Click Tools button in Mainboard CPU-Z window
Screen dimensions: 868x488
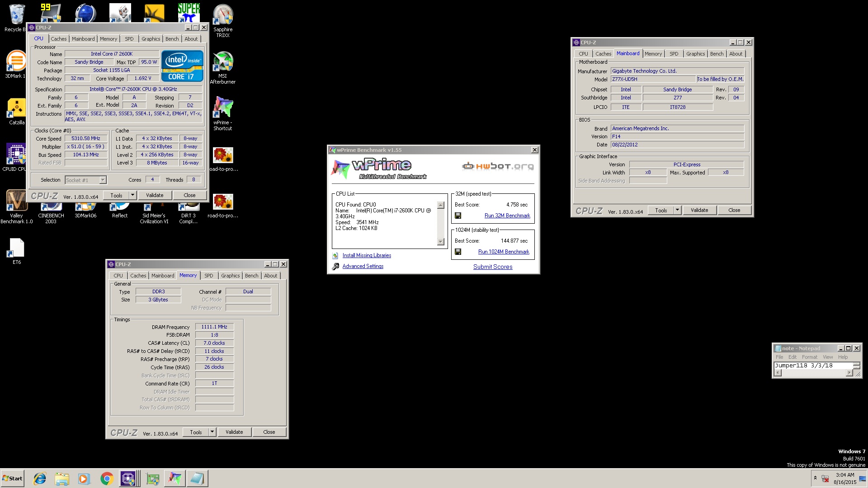tap(661, 211)
